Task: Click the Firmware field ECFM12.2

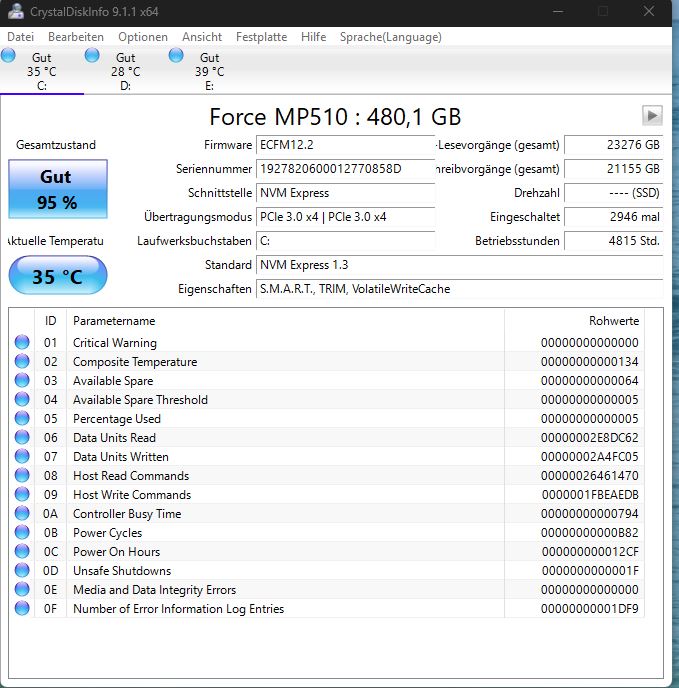Action: pos(345,145)
